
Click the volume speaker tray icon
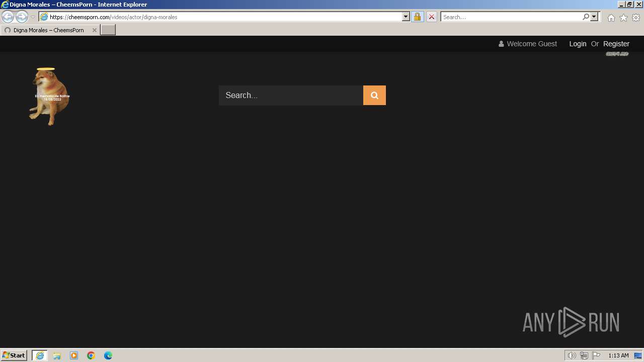(x=572, y=355)
